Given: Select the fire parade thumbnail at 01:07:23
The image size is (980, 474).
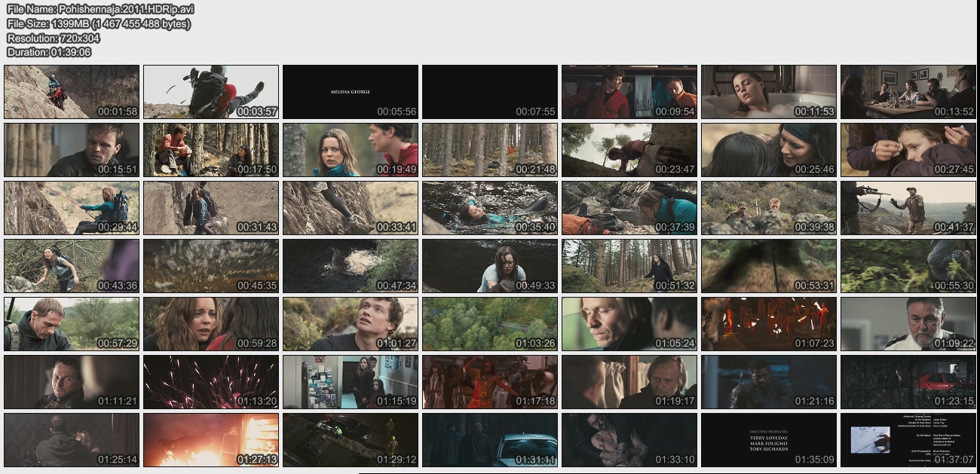Looking at the screenshot, I should tap(769, 324).
